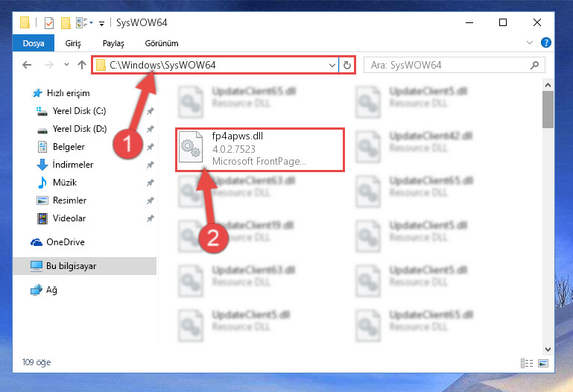Go up one folder level
The height and width of the screenshot is (392, 573).
[x=82, y=65]
